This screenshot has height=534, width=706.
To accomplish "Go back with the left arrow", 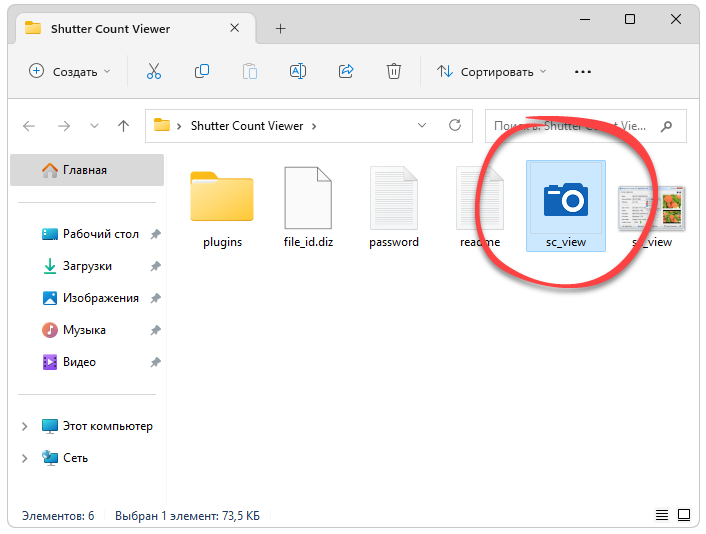I will pyautogui.click(x=29, y=126).
